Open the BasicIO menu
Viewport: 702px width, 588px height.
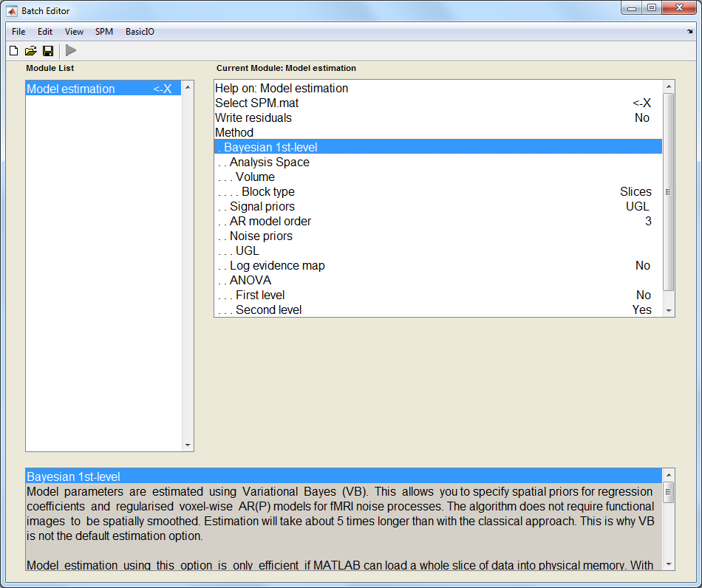click(140, 32)
